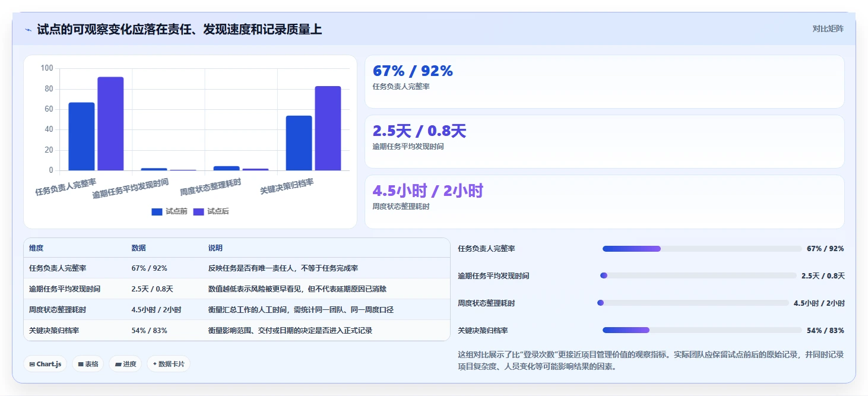The height and width of the screenshot is (396, 868).
Task: Click the 2.5天 / 0.8天 value beside progress bar
Action: [823, 275]
